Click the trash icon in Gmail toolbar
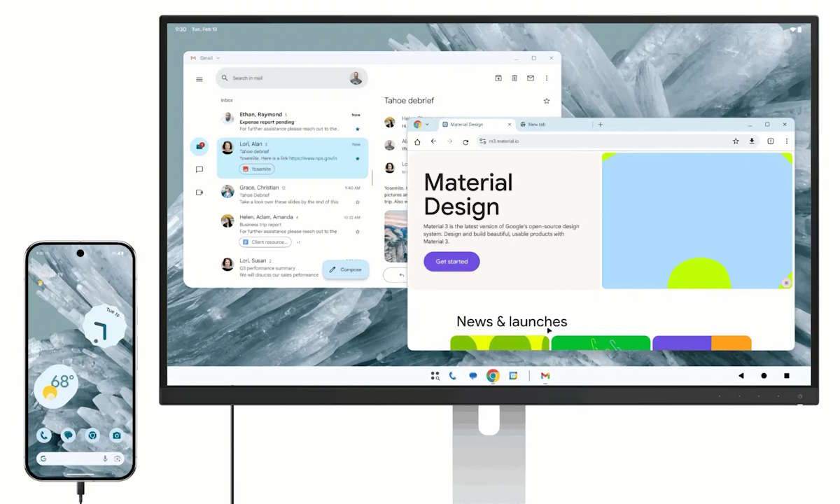Image resolution: width=840 pixels, height=504 pixels. pyautogui.click(x=514, y=78)
